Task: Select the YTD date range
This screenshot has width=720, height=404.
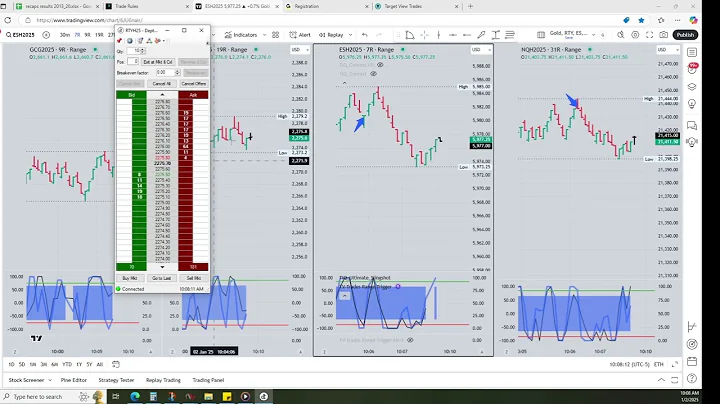Action: (67, 365)
